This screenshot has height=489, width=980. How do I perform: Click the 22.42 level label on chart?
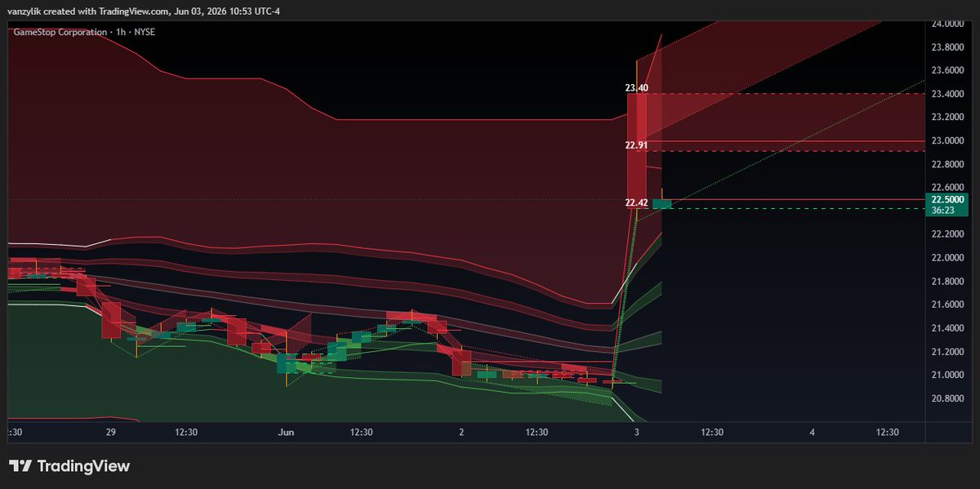[636, 202]
